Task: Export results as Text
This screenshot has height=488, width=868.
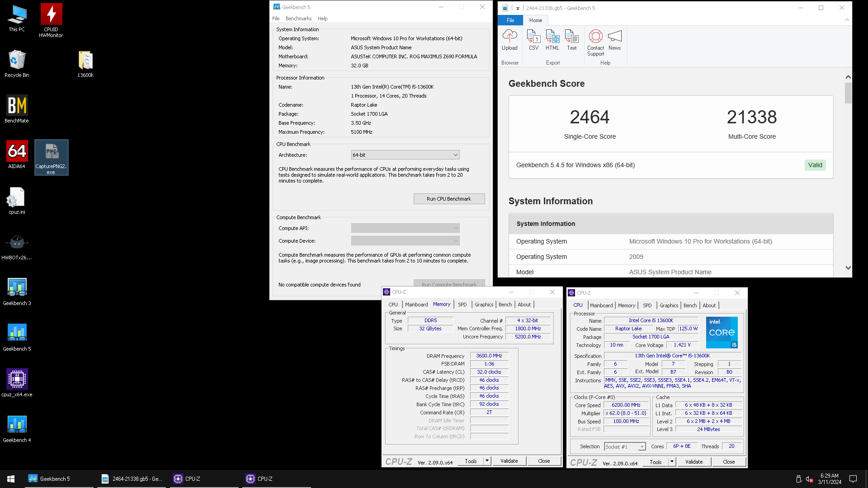Action: coord(572,40)
